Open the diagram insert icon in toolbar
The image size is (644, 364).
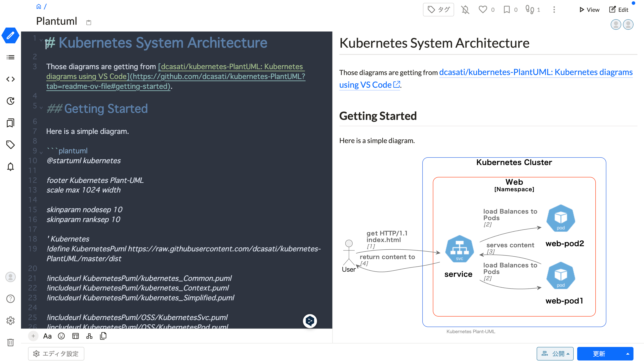[89, 336]
